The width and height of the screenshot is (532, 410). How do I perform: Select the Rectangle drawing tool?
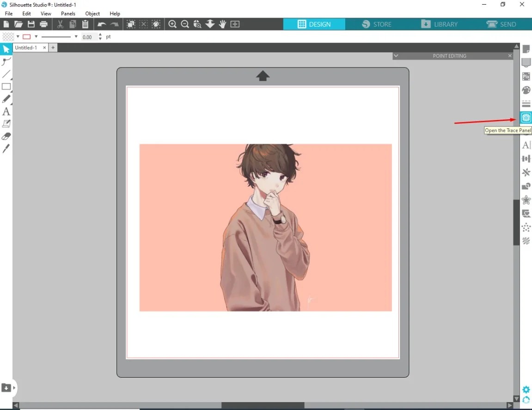[x=6, y=87]
